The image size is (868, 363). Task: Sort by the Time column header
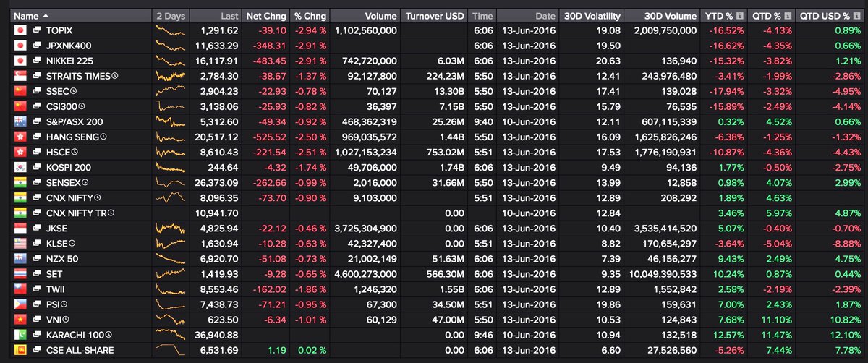(x=483, y=16)
